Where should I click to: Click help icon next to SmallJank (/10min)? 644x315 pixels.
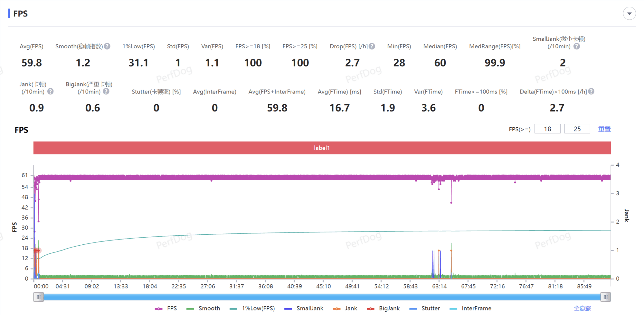point(577,46)
